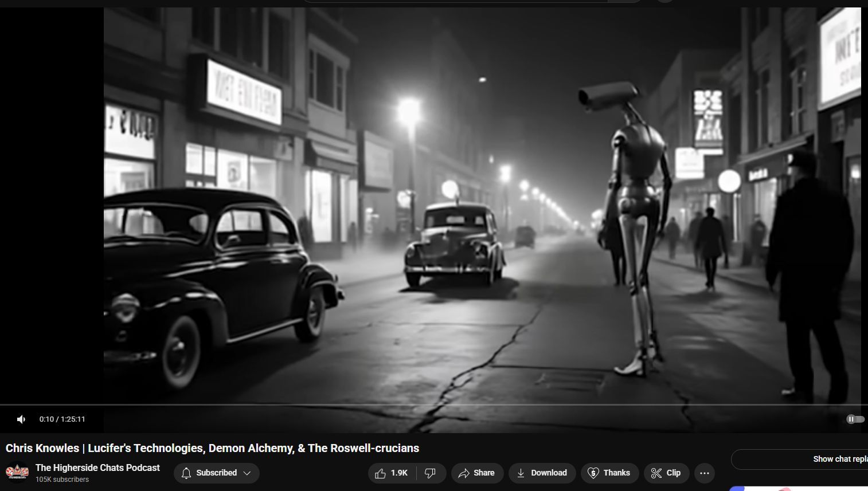868x491 pixels.
Task: Send a Super Thanks via Thanks
Action: tap(609, 473)
